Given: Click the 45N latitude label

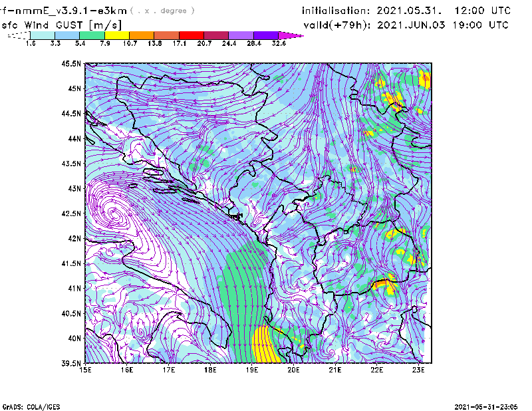Looking at the screenshot, I should [x=74, y=88].
